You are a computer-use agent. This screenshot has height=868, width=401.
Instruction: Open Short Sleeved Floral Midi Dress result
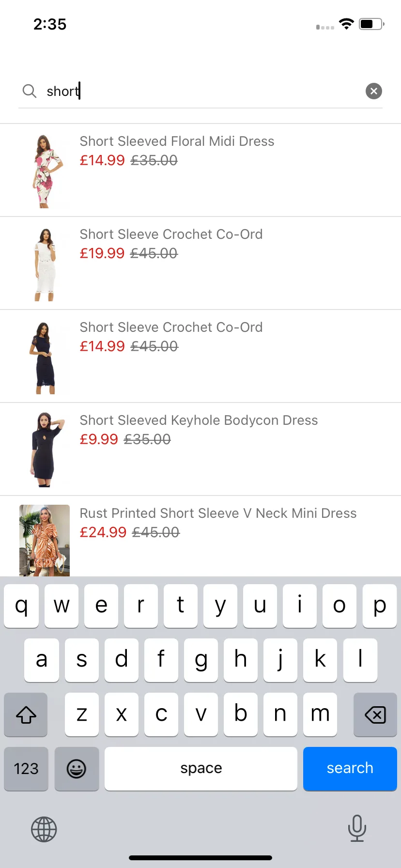177,141
